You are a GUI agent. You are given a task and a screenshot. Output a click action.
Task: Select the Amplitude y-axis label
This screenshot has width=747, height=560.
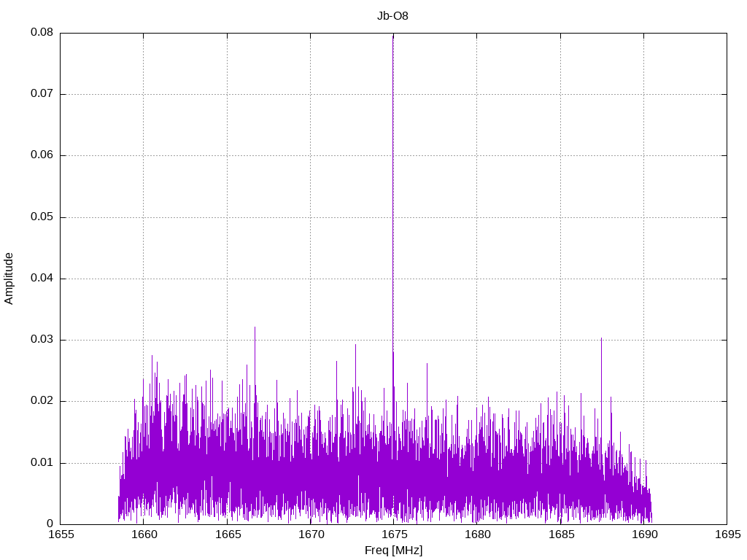tap(9, 279)
